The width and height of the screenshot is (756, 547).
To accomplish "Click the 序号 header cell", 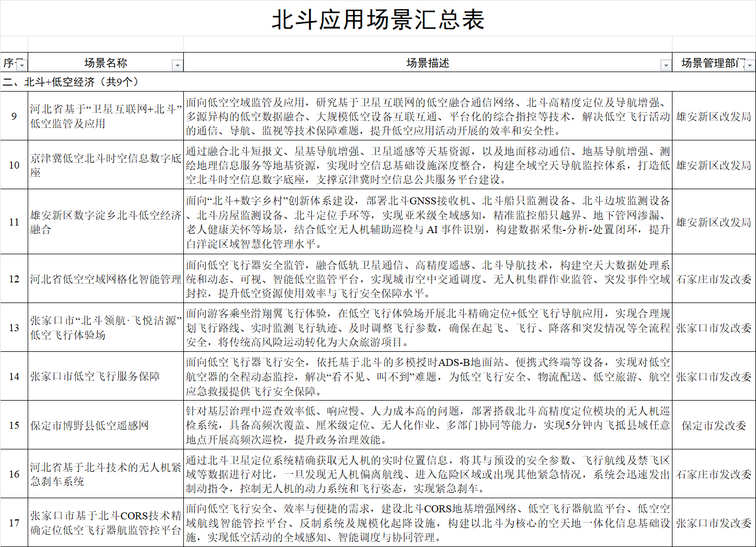I will pyautogui.click(x=9, y=62).
